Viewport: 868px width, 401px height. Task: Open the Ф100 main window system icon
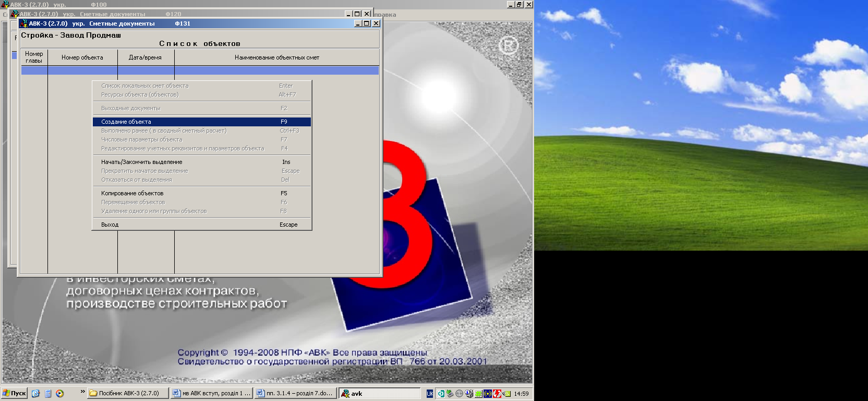[5, 5]
